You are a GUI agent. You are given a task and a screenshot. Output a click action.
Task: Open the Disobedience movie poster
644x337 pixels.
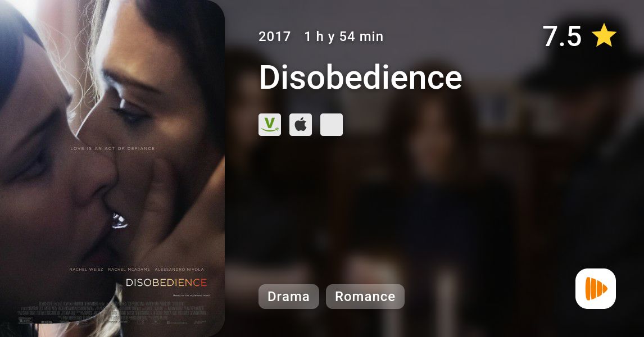pyautogui.click(x=112, y=168)
